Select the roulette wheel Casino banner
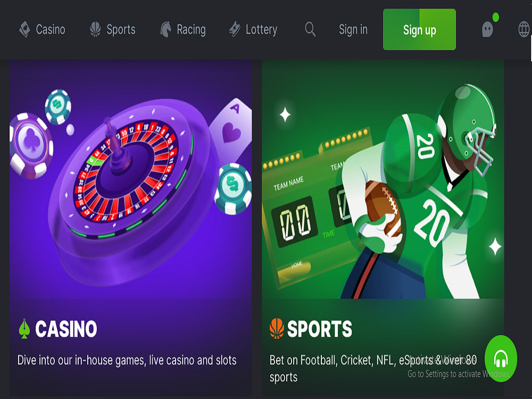The image size is (532, 399). [131, 179]
